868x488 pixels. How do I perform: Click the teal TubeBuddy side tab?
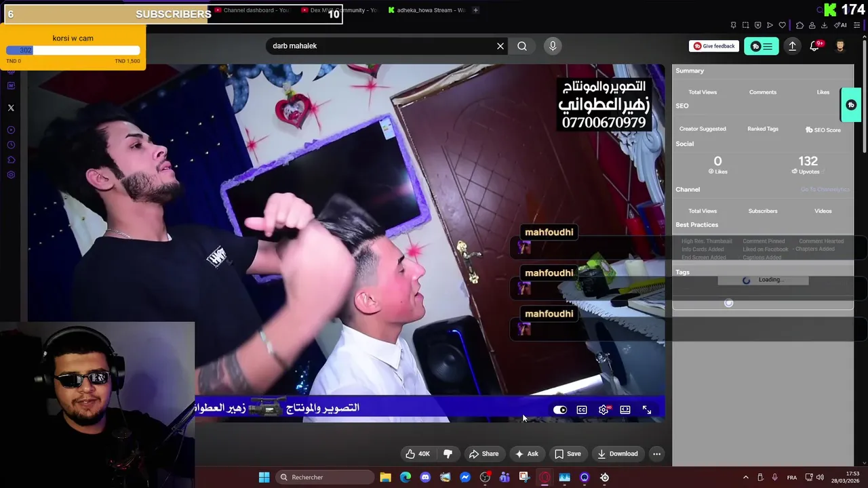coord(851,105)
